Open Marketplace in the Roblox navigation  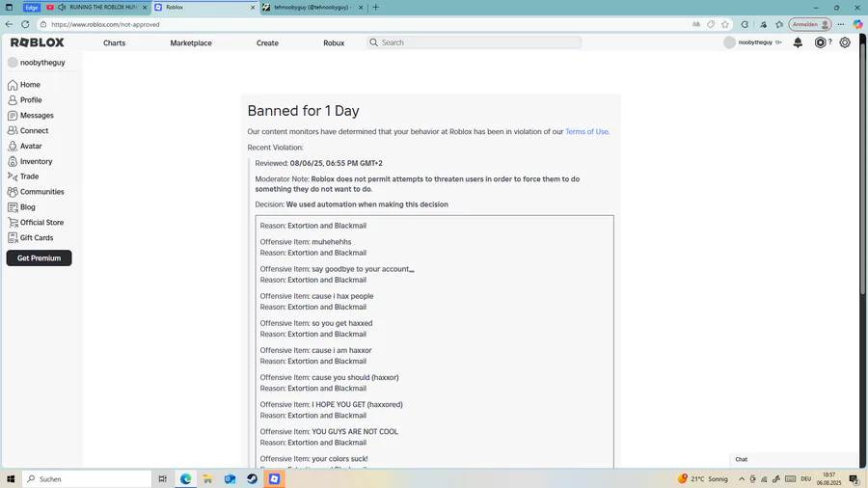191,42
